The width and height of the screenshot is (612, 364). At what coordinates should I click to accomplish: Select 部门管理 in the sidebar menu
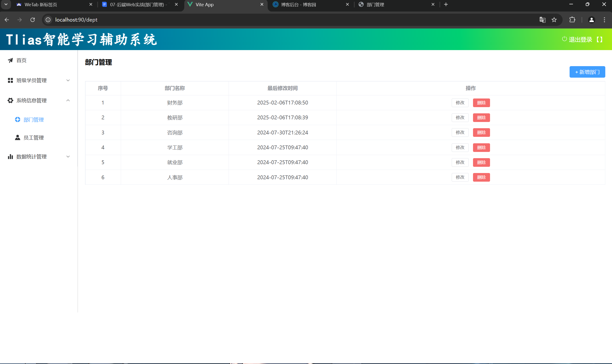pyautogui.click(x=34, y=120)
